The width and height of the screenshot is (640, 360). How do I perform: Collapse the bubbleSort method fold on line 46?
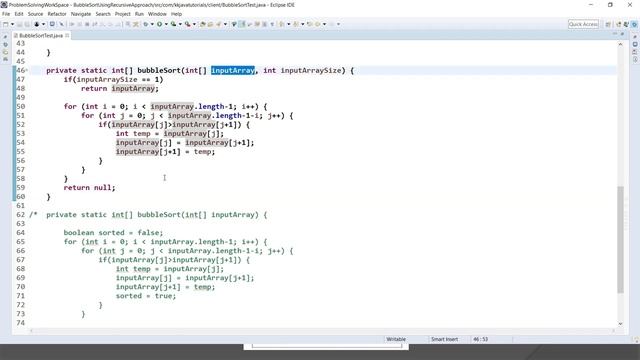[27, 71]
